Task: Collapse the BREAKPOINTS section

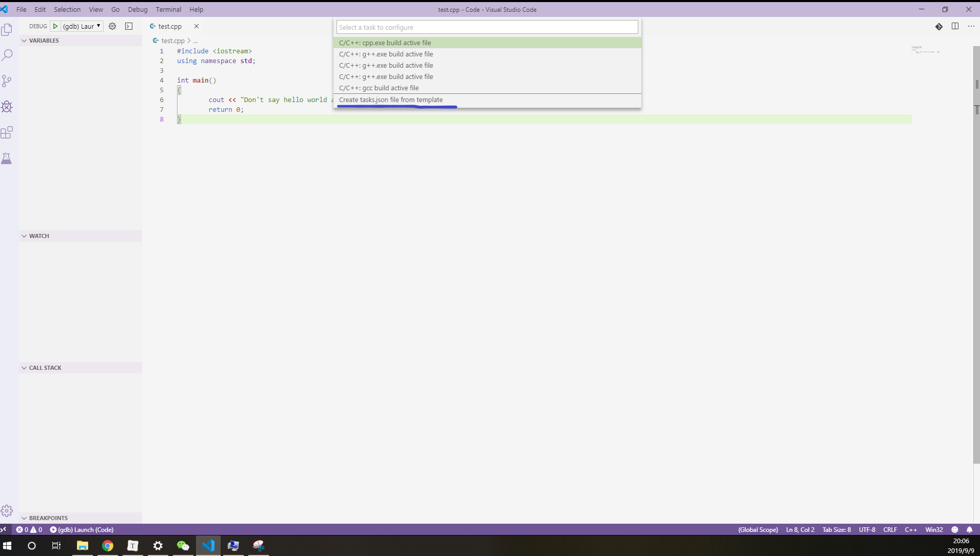Action: (x=81, y=518)
